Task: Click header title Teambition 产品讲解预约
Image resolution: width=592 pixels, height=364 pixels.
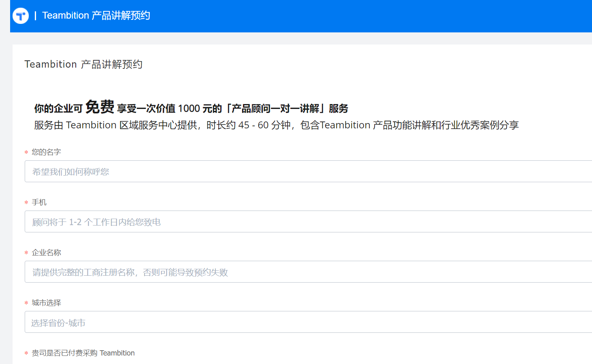Action: tap(96, 15)
